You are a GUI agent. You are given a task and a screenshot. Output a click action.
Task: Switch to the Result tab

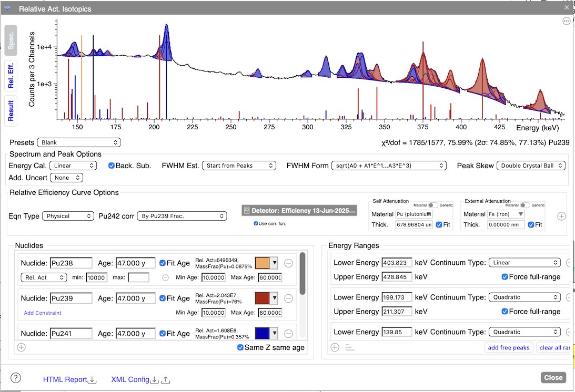11,111
